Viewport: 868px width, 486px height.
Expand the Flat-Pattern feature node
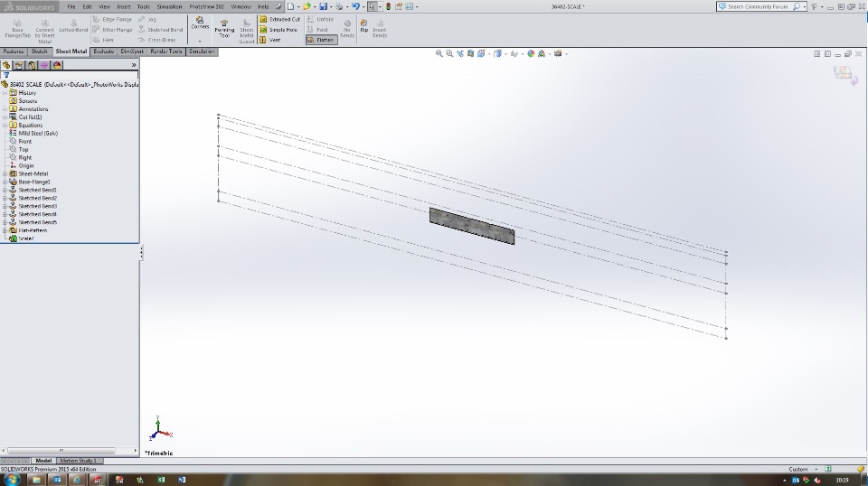[x=5, y=230]
